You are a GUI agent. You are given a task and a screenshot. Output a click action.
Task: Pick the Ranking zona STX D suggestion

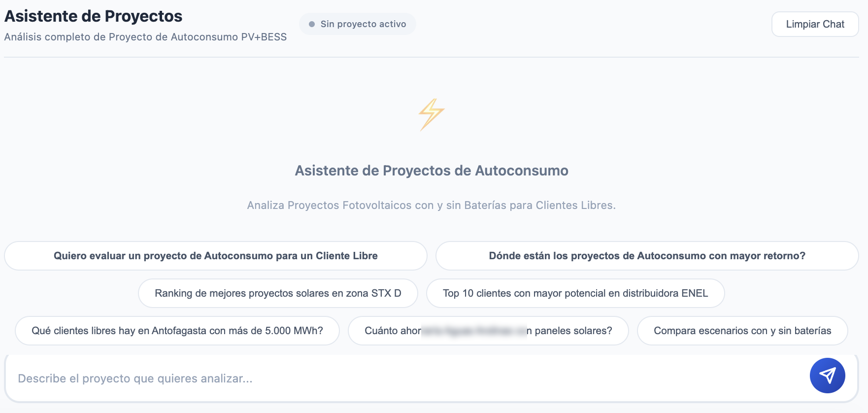point(278,293)
